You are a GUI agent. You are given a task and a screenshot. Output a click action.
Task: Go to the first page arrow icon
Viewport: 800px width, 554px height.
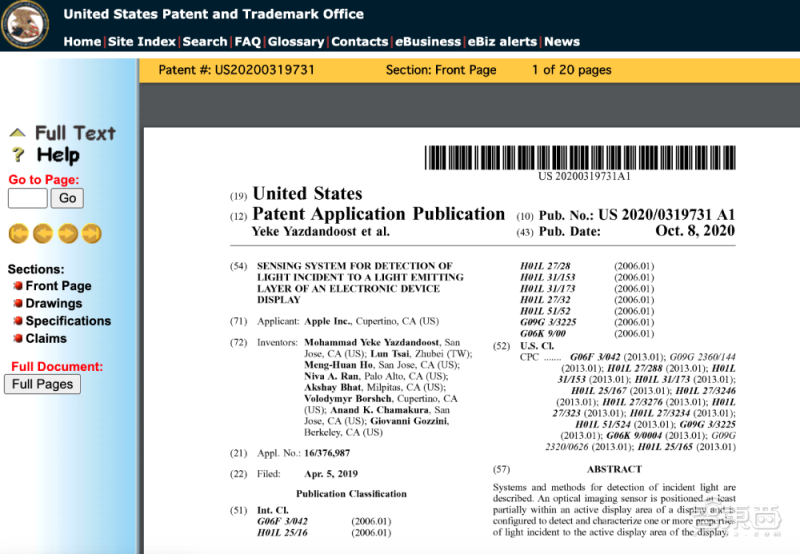point(18,234)
